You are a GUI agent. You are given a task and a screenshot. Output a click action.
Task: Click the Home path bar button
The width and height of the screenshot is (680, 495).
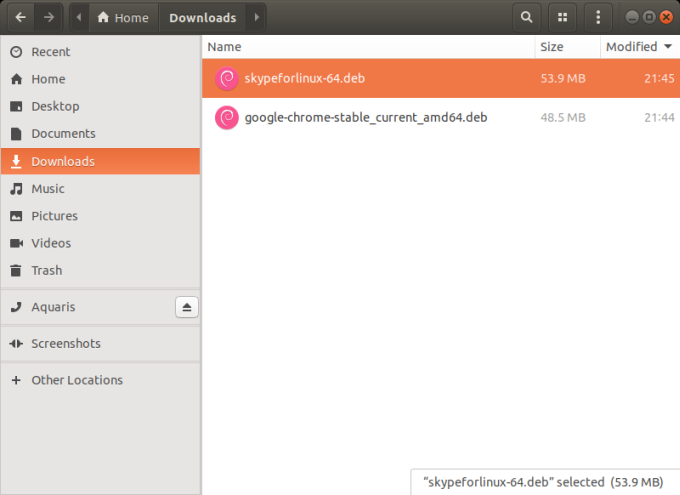[122, 17]
